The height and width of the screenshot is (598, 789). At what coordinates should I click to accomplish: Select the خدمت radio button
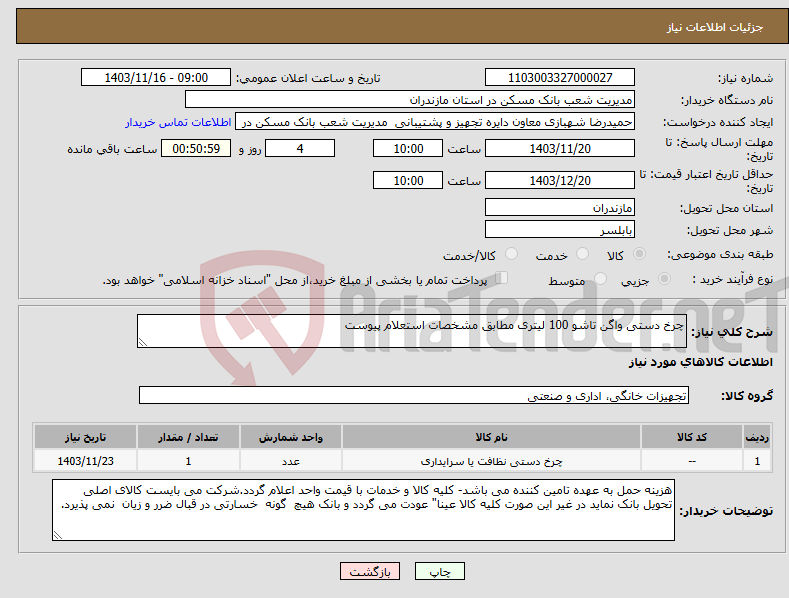point(582,254)
